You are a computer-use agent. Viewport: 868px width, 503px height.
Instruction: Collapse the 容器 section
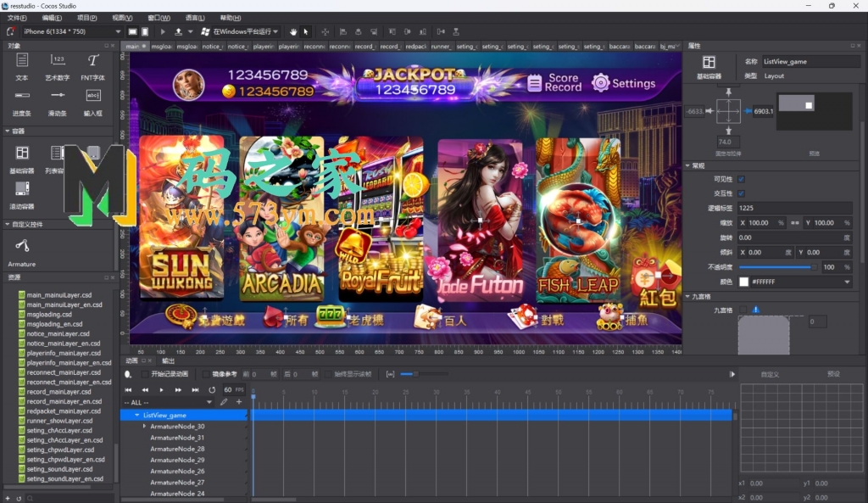pos(7,131)
